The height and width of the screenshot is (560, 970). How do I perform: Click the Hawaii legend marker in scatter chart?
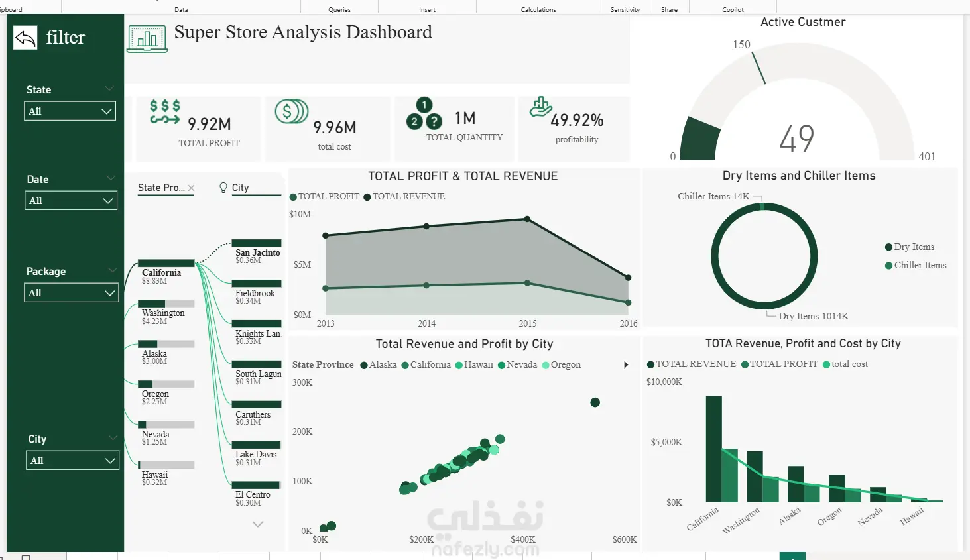459,365
